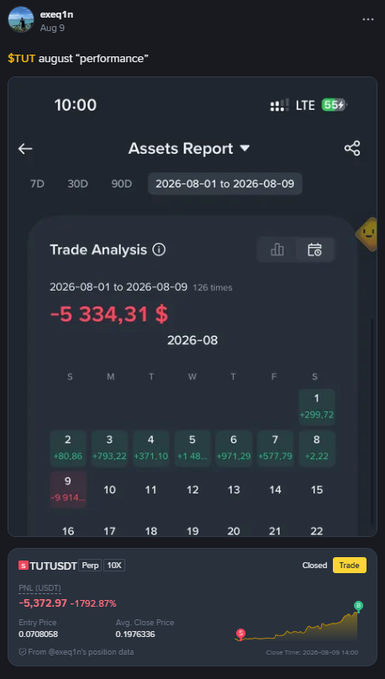Click the position data shield icon
Image resolution: width=385 pixels, height=679 pixels.
22,652
